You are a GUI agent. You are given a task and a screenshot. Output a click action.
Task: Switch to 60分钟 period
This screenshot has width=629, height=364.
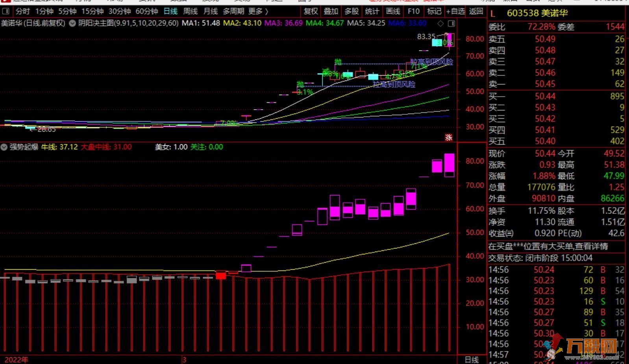(147, 11)
